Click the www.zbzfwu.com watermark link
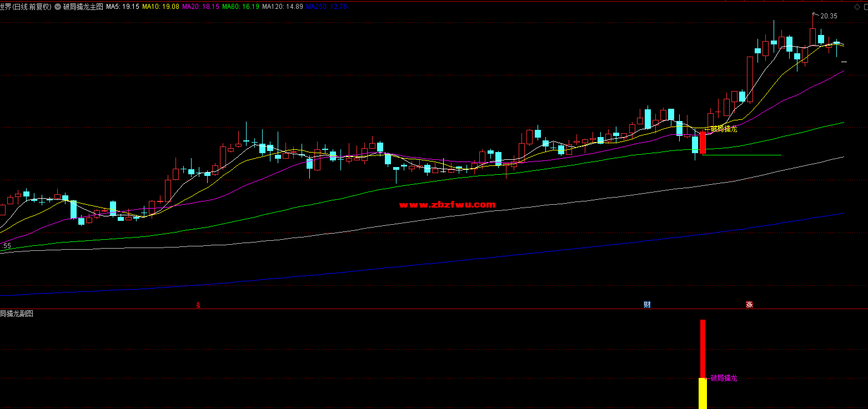868x409 pixels. [447, 205]
